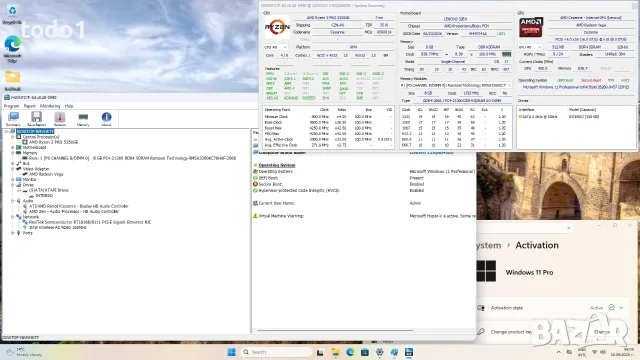Click the Operating System heading in details pane

277,165
